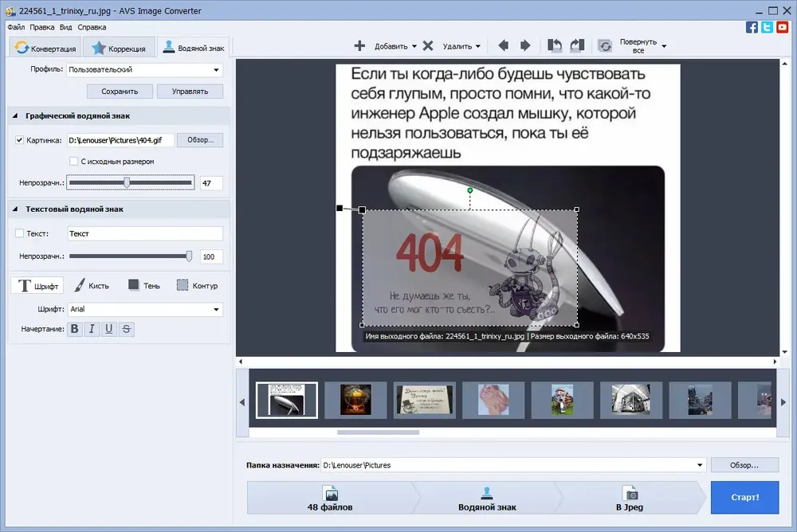Toggle bold text style button
Screen dimensions: 797x532
click(x=75, y=329)
